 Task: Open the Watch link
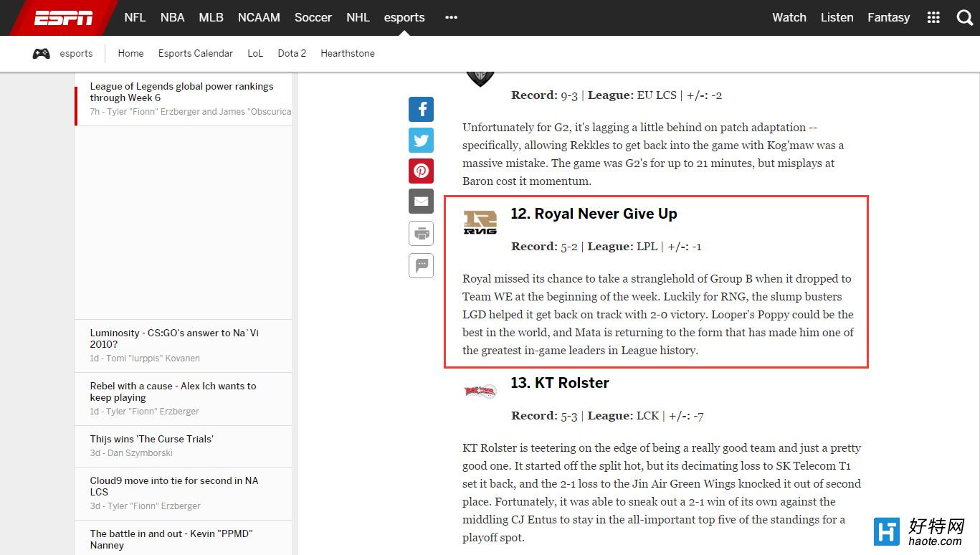coord(789,17)
